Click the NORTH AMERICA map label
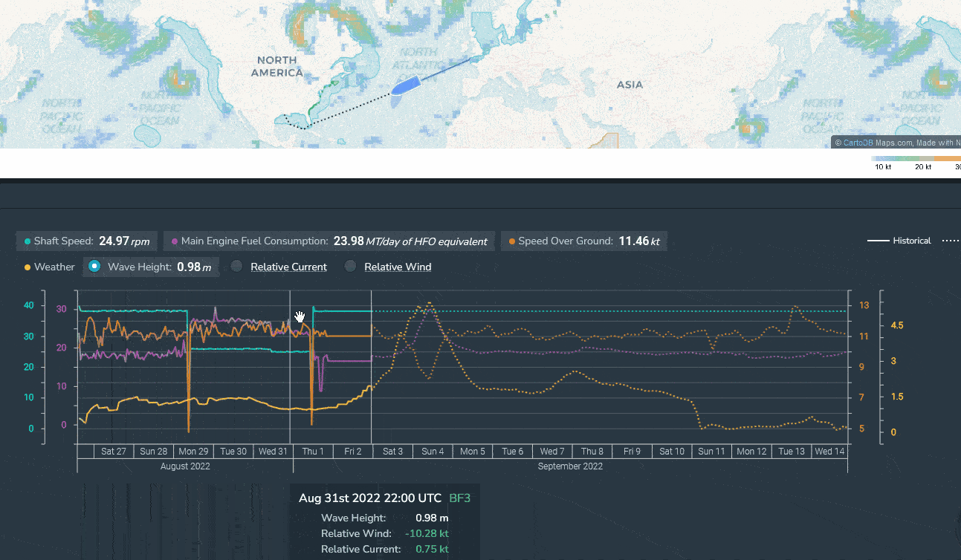The image size is (961, 560). 276,66
